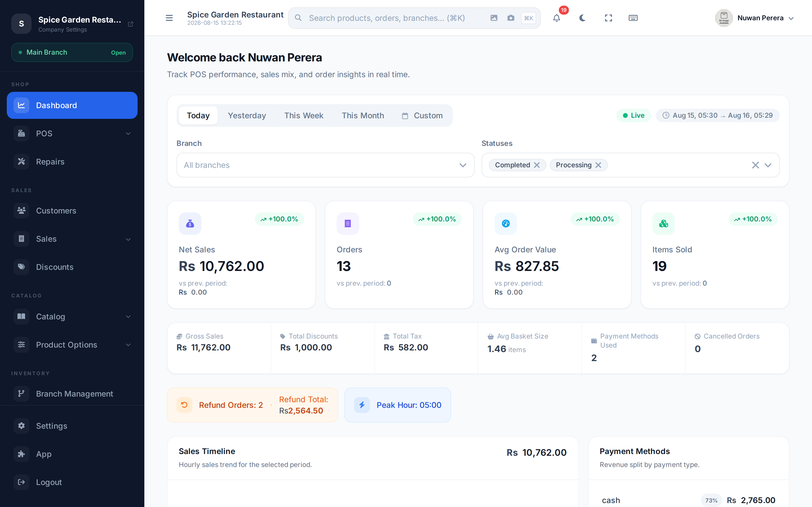812x507 pixels.
Task: Open keyboard shortcuts icon in header
Action: (x=633, y=18)
